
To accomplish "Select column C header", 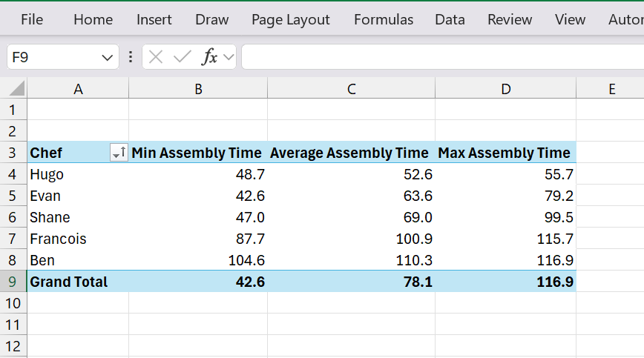I will coord(351,89).
